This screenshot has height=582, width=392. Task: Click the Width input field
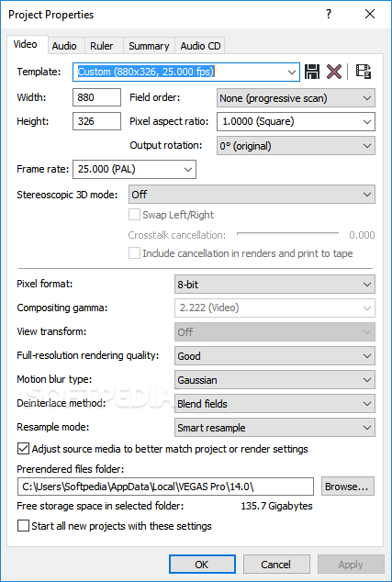coord(97,97)
